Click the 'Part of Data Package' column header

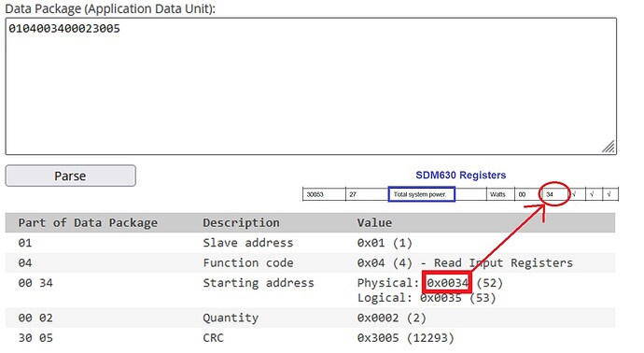[x=88, y=223]
